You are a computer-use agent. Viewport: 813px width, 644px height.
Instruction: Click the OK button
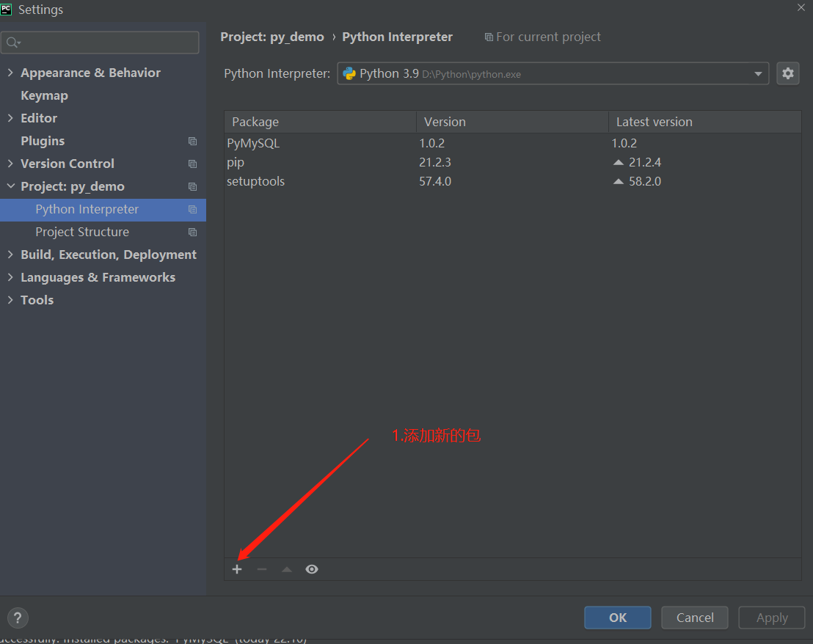617,617
